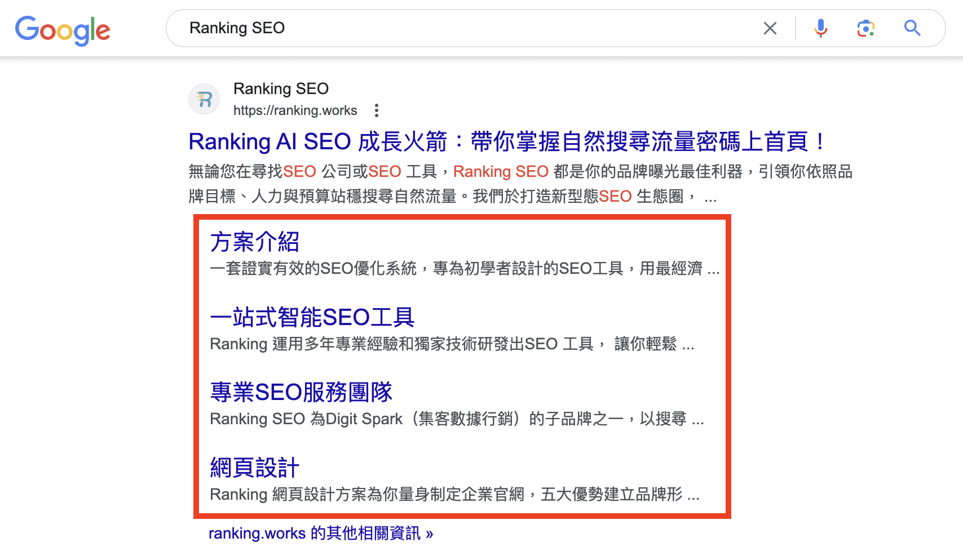Visit the 專業SEO服務團隊 page

click(x=302, y=392)
